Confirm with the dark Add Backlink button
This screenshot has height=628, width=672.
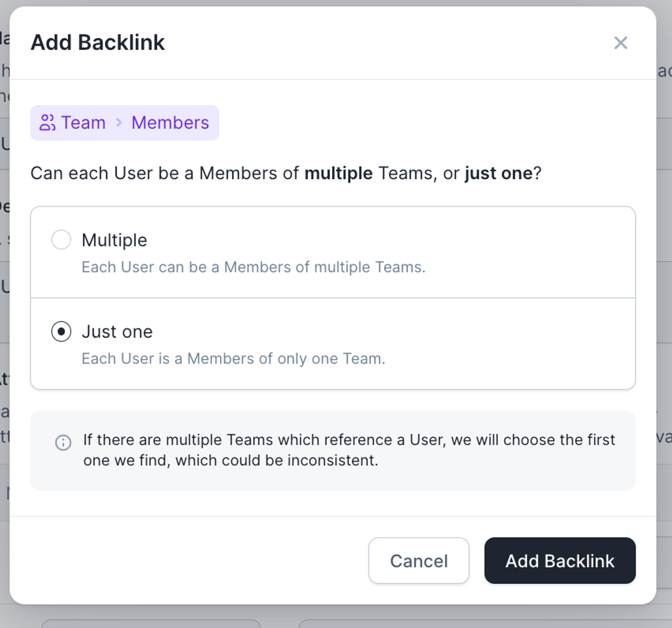(x=559, y=561)
